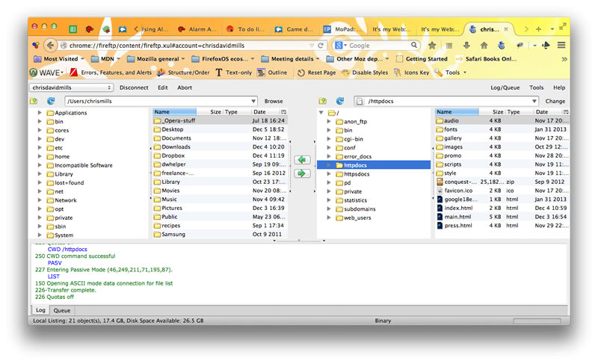Click the bookmark star icon
Image resolution: width=598 pixels, height=364 pixels.
[x=432, y=46]
